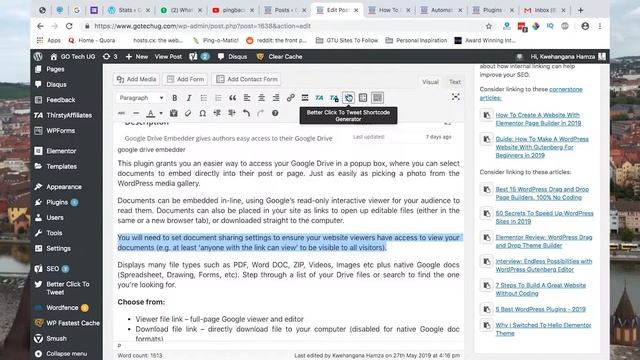Click Add Contact Form button
Viewport: 640px width, 360px height.
pyautogui.click(x=246, y=79)
